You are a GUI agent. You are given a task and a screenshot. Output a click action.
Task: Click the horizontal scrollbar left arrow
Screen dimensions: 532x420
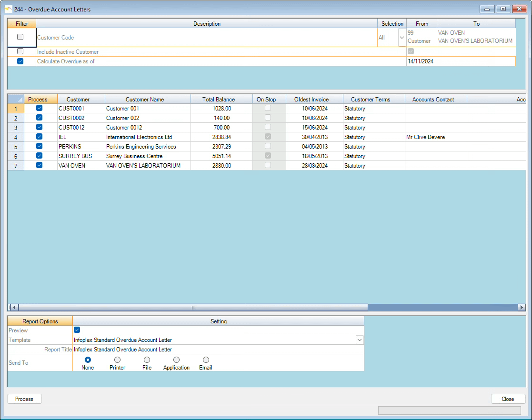pyautogui.click(x=13, y=308)
